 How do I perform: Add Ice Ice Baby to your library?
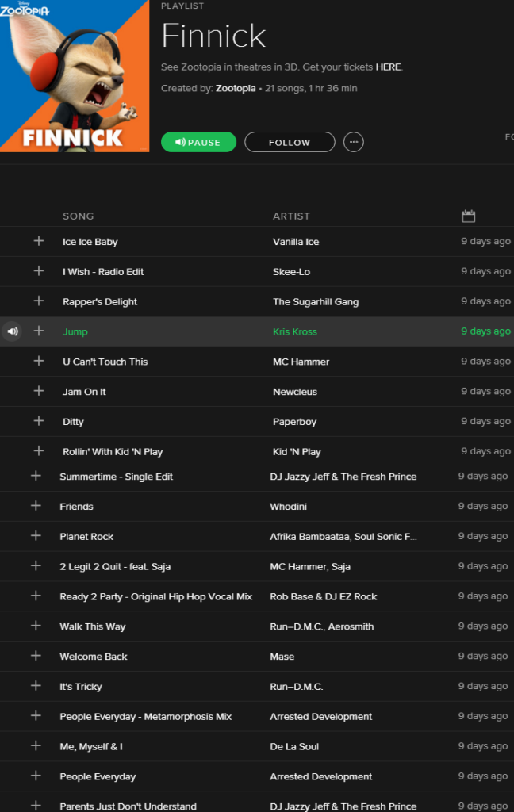pos(39,241)
